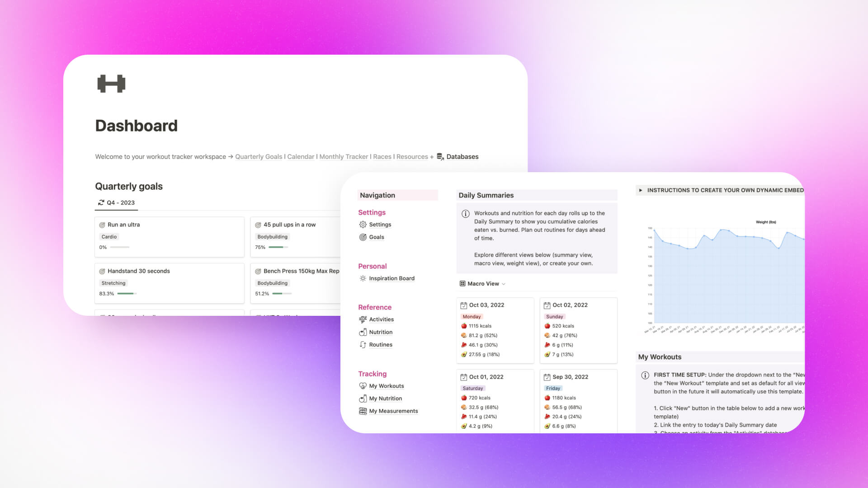This screenshot has width=868, height=488.
Task: Click the My Measurements icon in Tracking section
Action: point(363,411)
